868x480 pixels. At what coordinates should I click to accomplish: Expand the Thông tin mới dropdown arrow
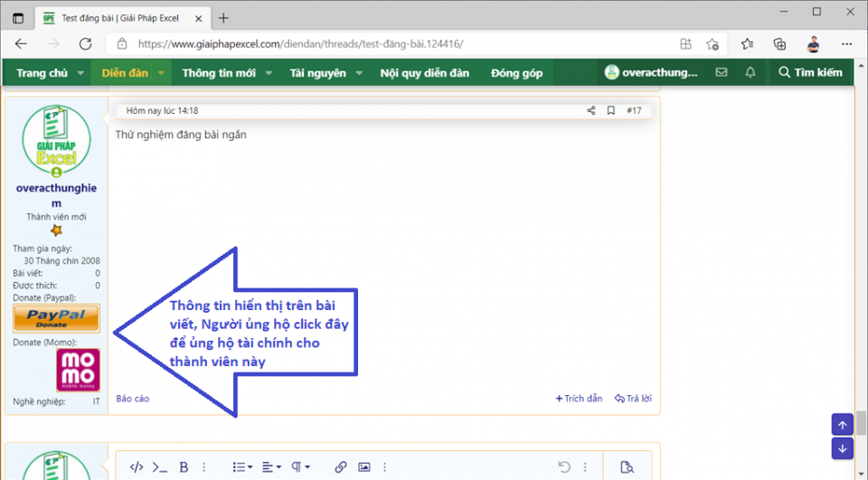(x=269, y=73)
